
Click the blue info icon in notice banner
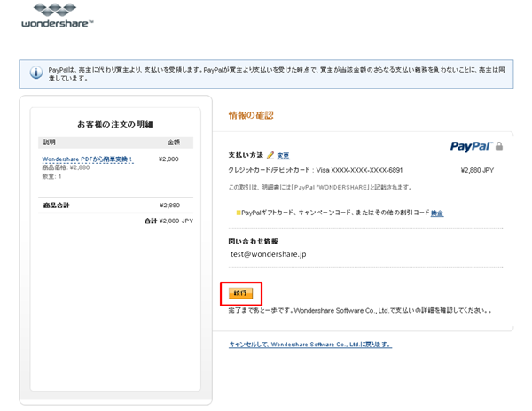point(36,72)
